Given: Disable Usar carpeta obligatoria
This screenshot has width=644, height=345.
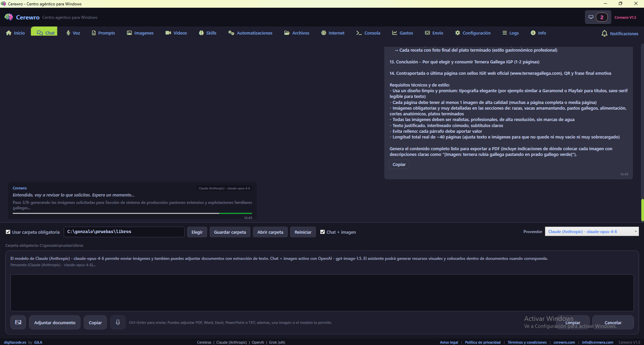Looking at the screenshot, I should click(x=8, y=232).
